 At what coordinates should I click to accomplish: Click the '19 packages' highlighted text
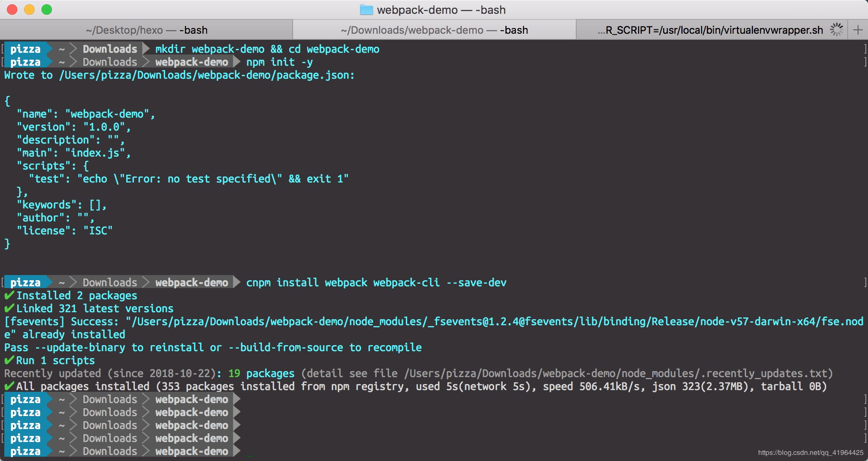pos(261,374)
